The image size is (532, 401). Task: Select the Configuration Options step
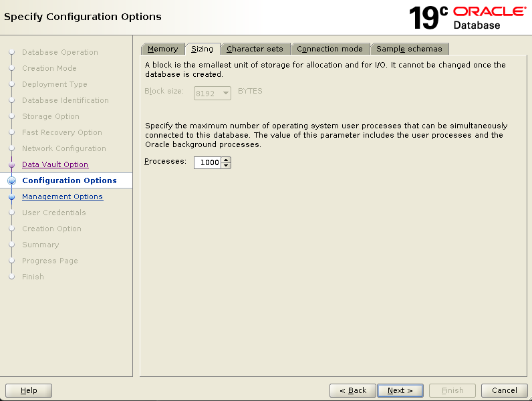click(x=70, y=180)
